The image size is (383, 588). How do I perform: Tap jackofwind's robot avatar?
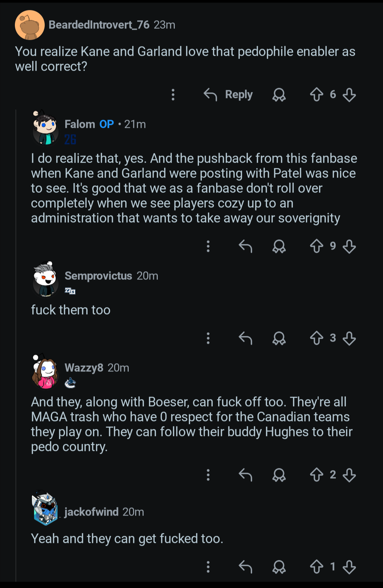45,508
